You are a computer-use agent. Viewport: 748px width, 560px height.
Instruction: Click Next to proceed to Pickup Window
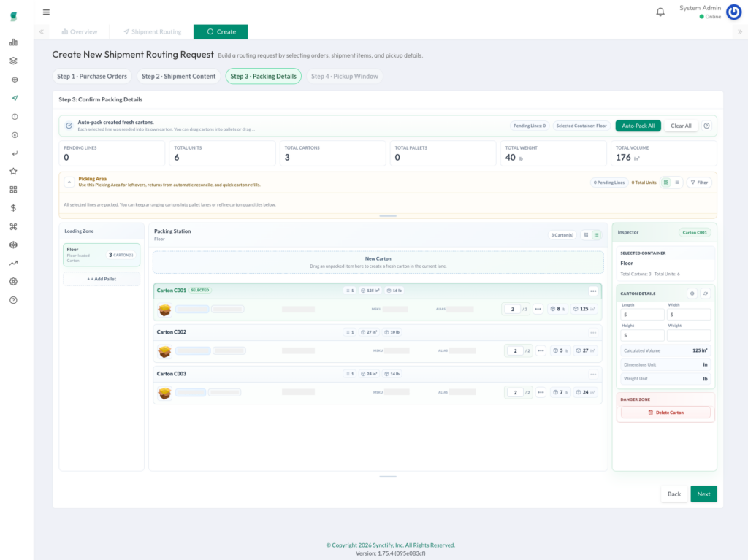click(703, 494)
